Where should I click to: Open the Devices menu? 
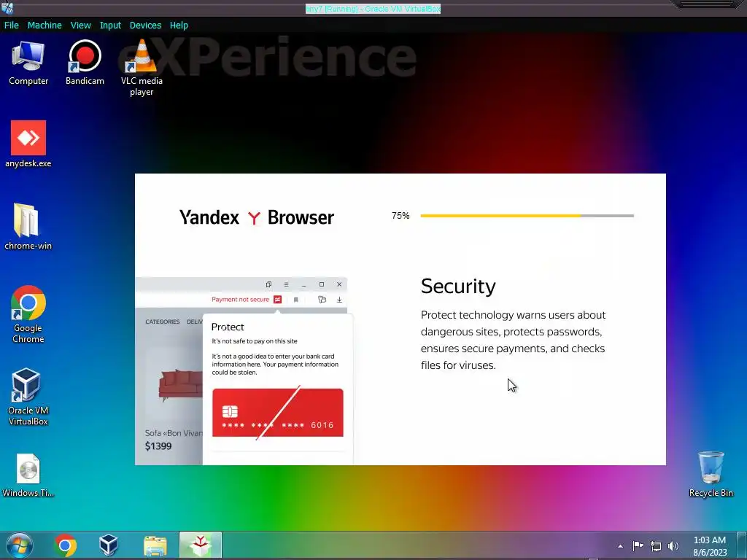tap(145, 26)
